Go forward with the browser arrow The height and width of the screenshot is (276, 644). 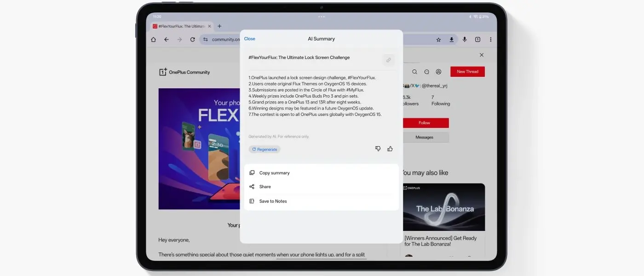[x=179, y=40]
